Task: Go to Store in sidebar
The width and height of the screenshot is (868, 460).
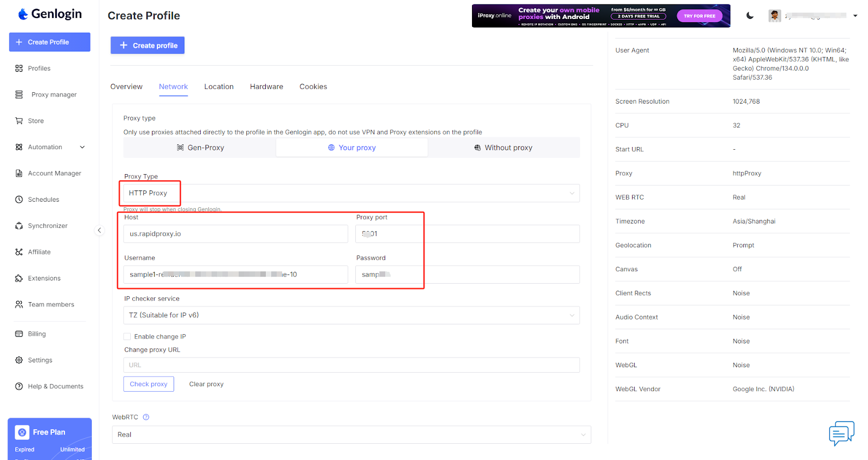Action: (x=36, y=121)
